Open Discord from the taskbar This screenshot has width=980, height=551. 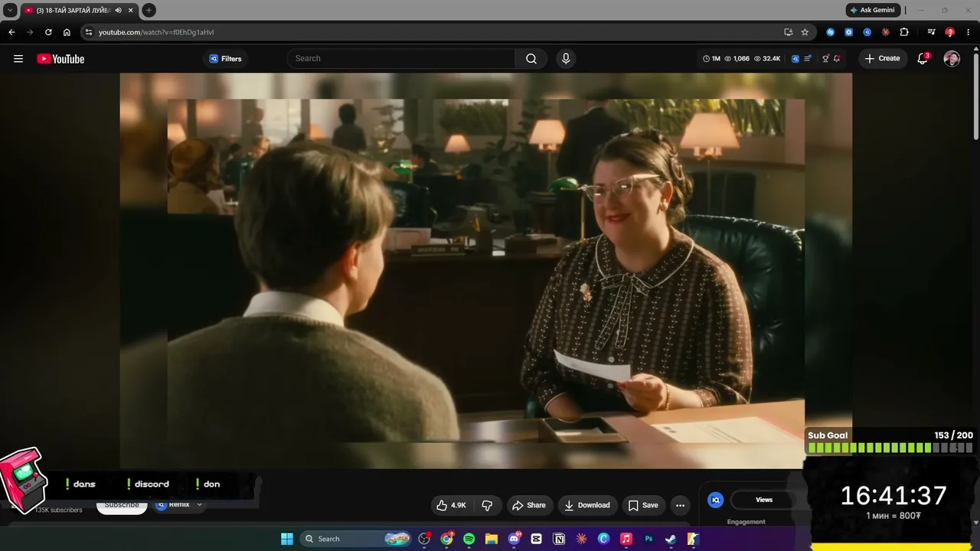[514, 539]
